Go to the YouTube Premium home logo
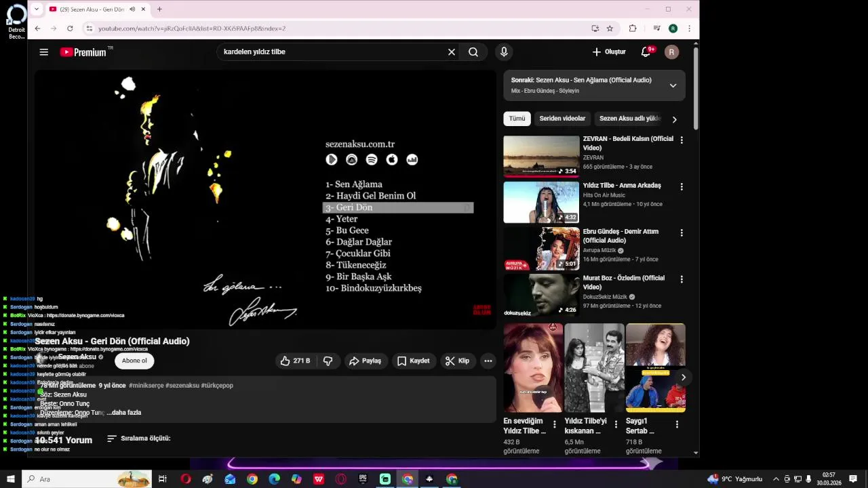The image size is (868, 488). click(83, 52)
